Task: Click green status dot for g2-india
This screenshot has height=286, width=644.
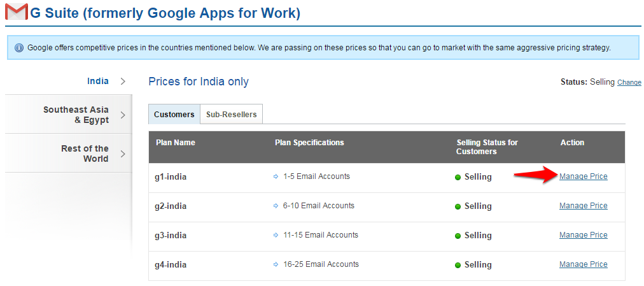Action: pyautogui.click(x=458, y=206)
